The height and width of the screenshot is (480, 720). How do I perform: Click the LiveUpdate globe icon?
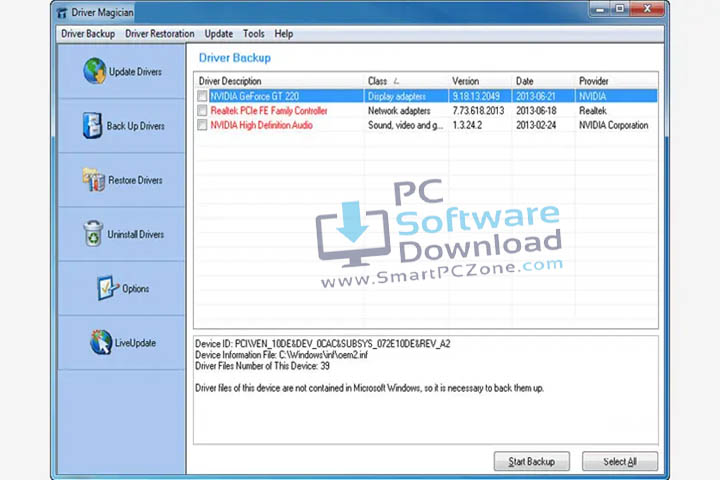[101, 342]
